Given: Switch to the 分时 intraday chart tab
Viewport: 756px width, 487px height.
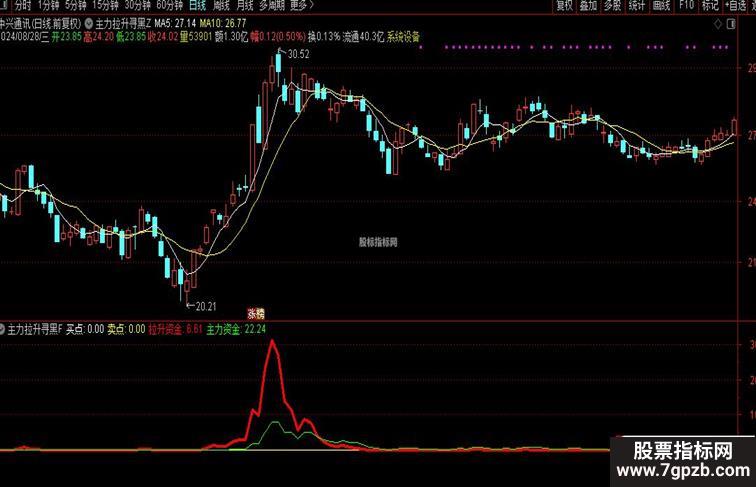Looking at the screenshot, I should (23, 6).
